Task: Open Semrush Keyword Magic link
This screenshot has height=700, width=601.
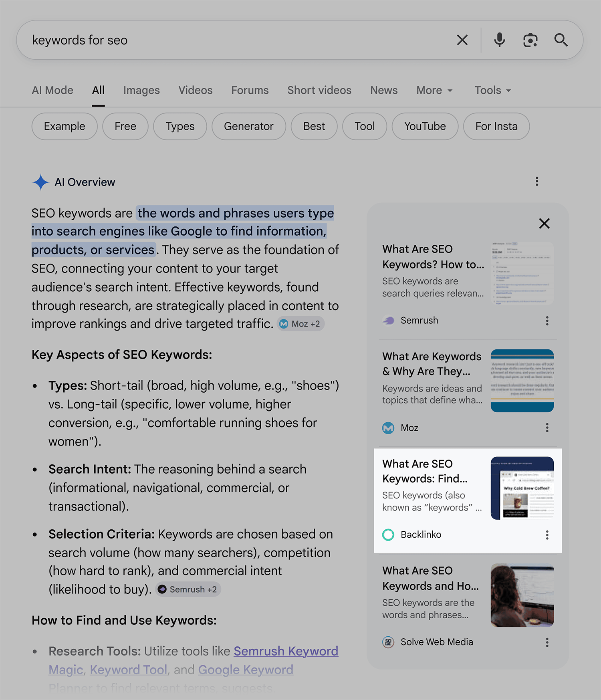Action: pyautogui.click(x=286, y=651)
